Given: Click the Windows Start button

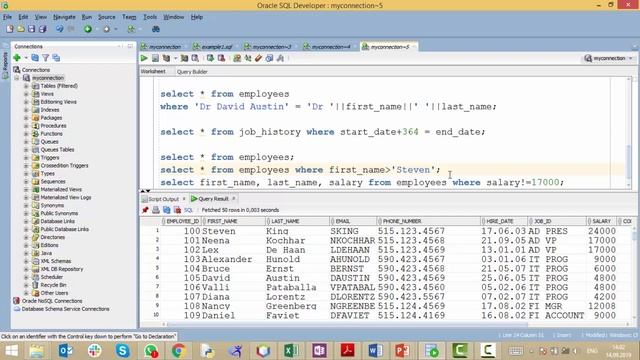Looking at the screenshot, I should (11, 351).
